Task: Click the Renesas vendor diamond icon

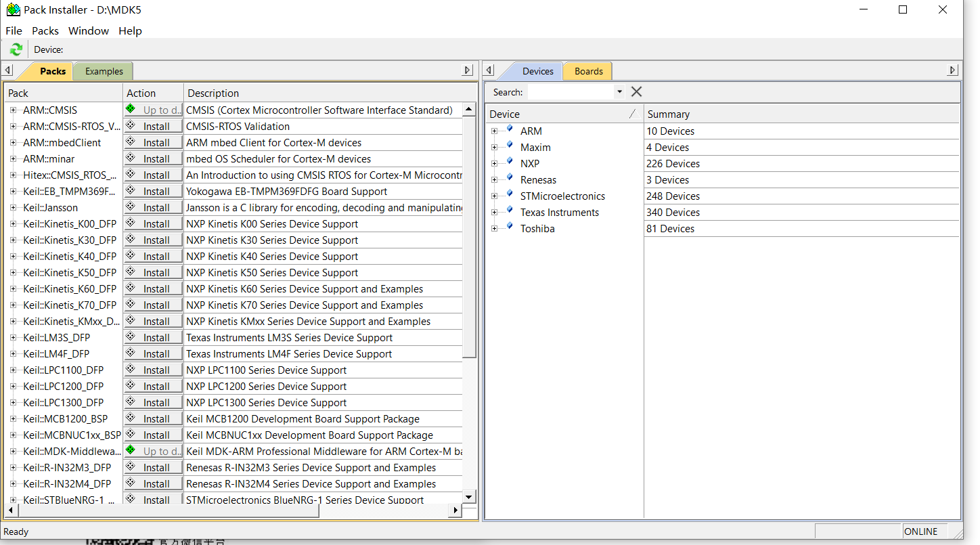Action: tap(509, 177)
